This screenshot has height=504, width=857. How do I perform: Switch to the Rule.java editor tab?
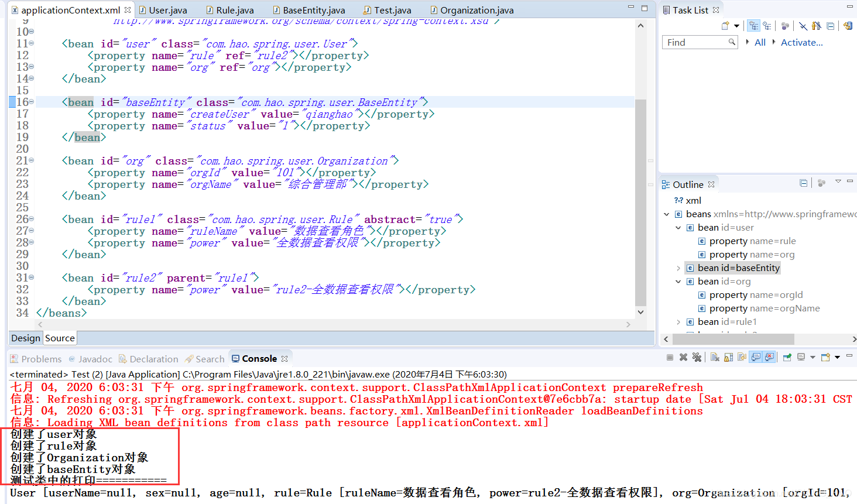229,10
